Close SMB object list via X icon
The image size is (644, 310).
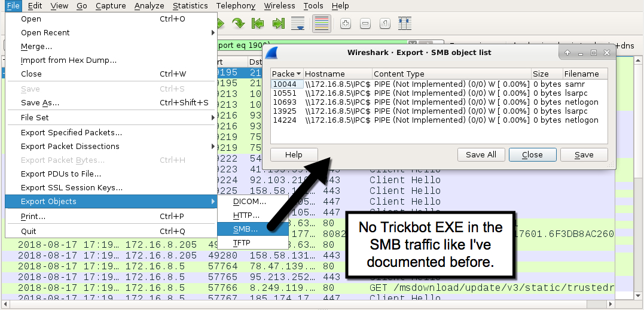pos(606,53)
